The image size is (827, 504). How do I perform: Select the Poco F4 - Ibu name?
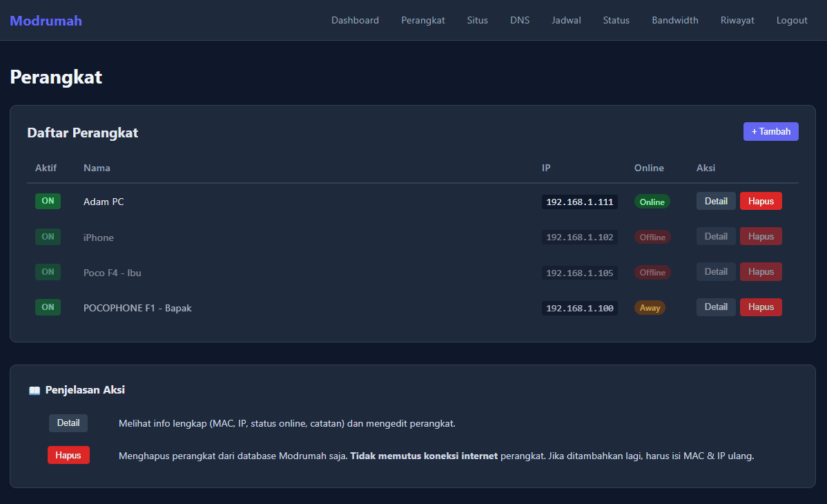point(113,273)
